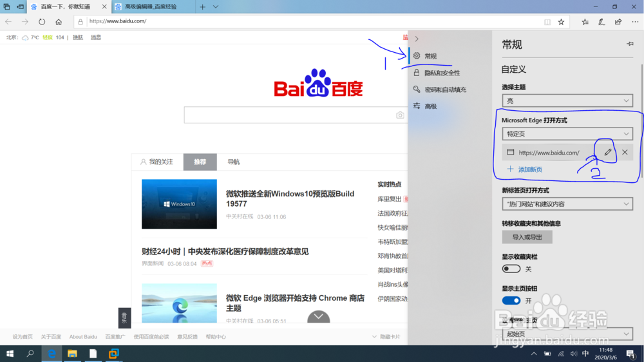Open the favorites hub icon
Viewport: 644px width, 362px height.
(585, 22)
